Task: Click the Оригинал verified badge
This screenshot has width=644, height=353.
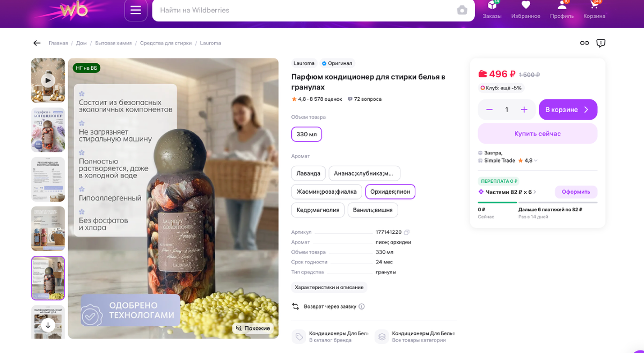Action: [x=338, y=63]
